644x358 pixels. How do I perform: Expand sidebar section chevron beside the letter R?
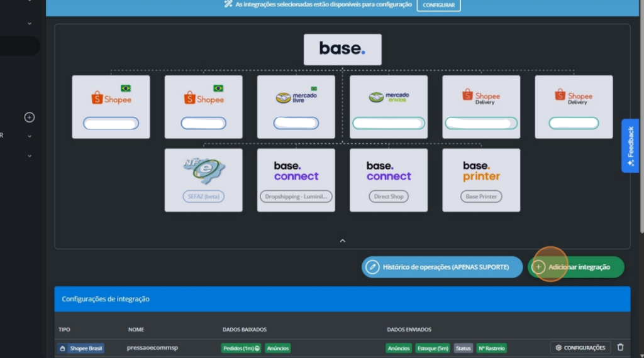click(x=30, y=136)
